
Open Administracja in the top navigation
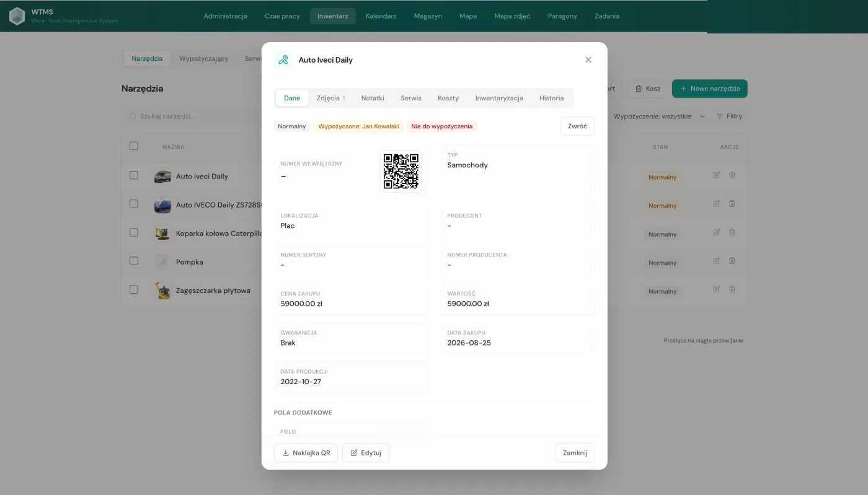pyautogui.click(x=226, y=16)
